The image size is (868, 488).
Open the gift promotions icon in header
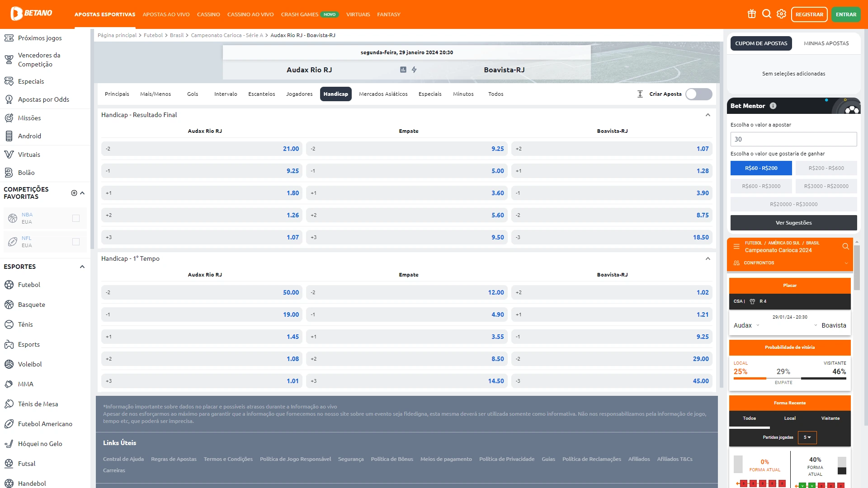pos(752,14)
